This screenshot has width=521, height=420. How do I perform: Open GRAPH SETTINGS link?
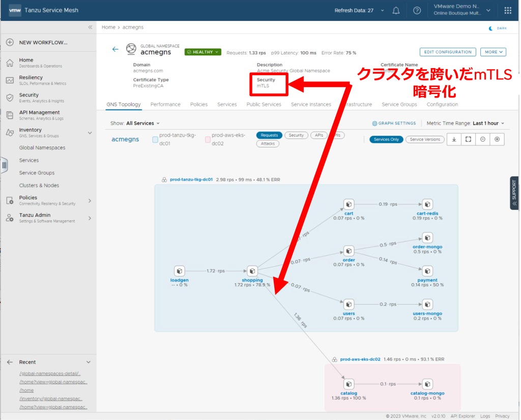[394, 123]
